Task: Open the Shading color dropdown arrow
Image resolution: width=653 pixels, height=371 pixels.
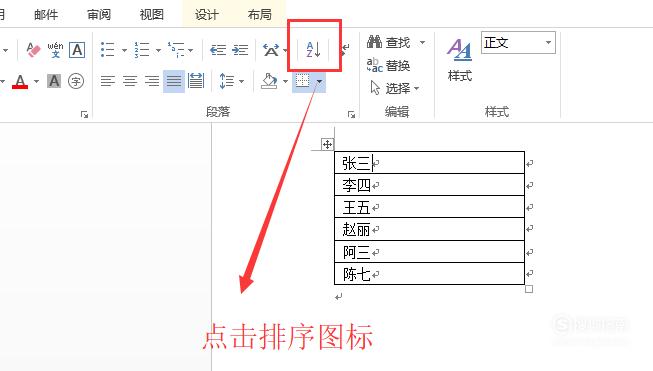Action: point(285,81)
